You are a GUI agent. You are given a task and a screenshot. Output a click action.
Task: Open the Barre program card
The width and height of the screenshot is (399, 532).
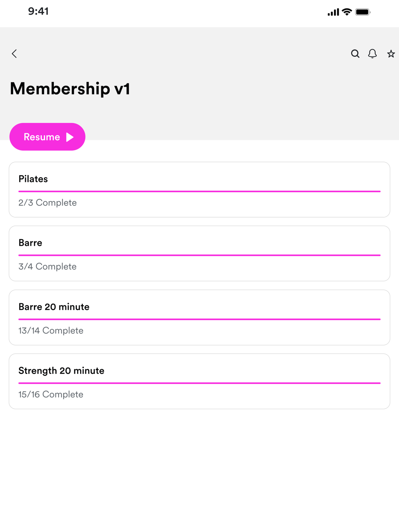coord(199,253)
